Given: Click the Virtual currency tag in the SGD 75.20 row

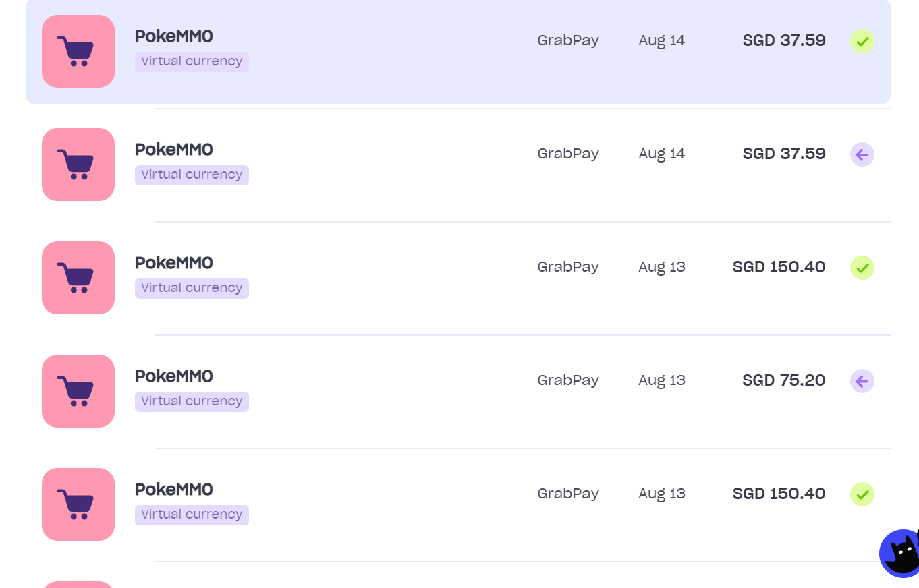Looking at the screenshot, I should coord(192,401).
